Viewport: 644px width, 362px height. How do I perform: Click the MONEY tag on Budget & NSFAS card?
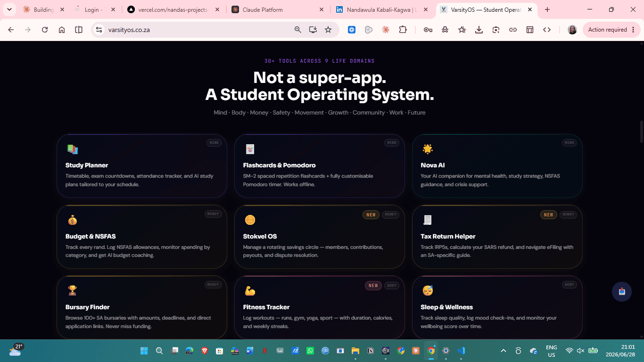point(213,214)
